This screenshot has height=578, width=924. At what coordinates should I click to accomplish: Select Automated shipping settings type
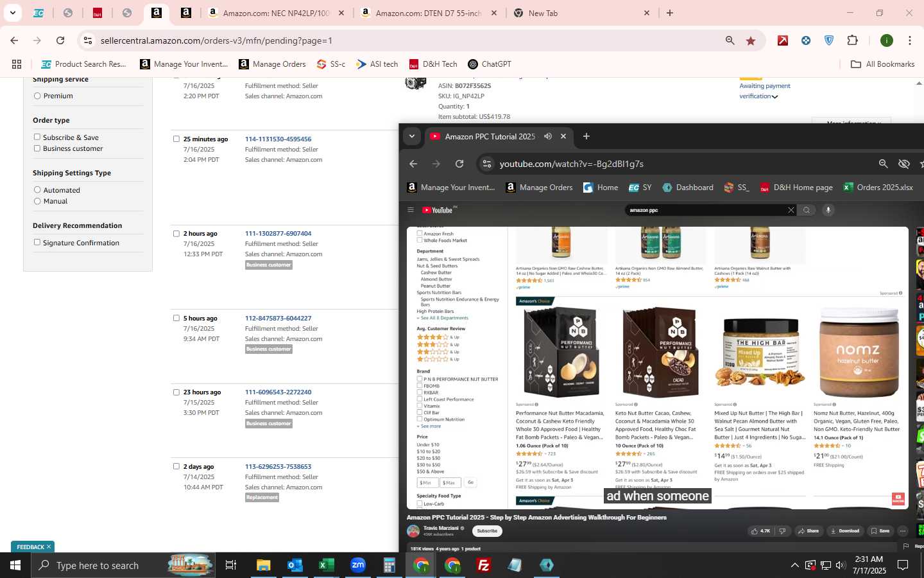click(37, 189)
